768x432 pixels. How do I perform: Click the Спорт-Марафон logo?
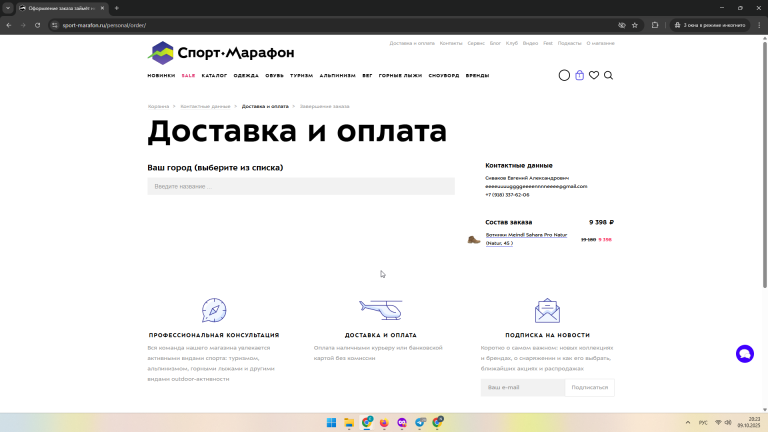tap(221, 53)
